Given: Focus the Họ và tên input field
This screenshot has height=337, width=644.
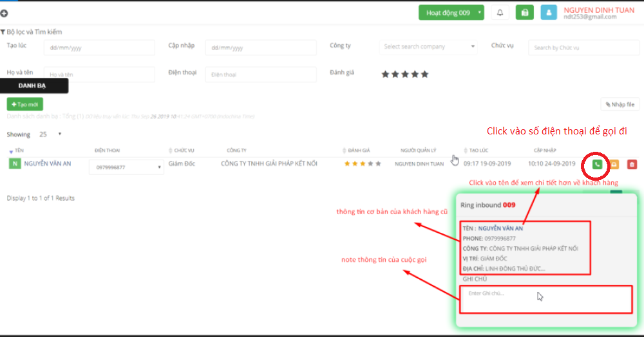Looking at the screenshot, I should [99, 75].
